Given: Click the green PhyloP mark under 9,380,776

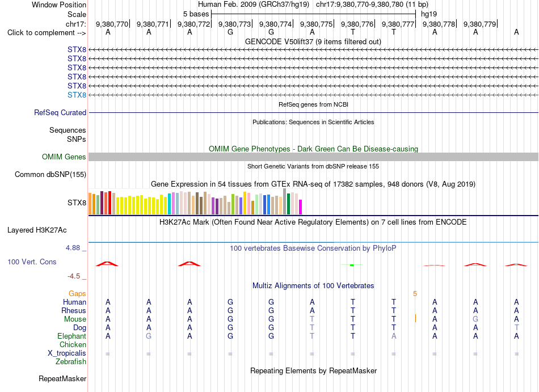Looking at the screenshot, I should tap(352, 265).
